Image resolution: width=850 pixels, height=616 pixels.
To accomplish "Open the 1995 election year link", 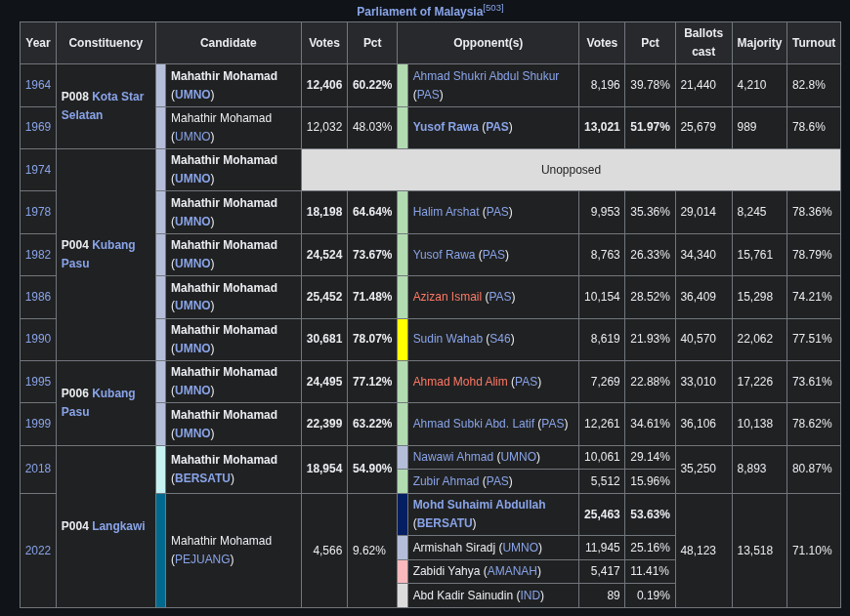I will click(38, 382).
